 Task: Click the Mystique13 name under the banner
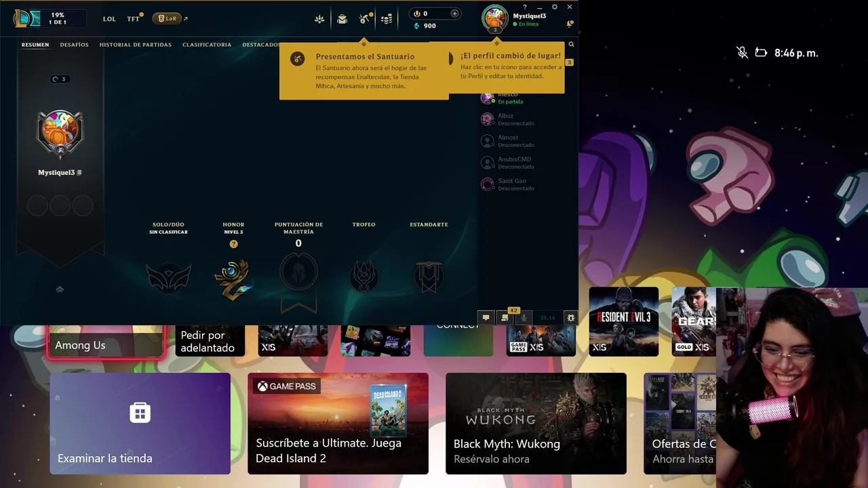pyautogui.click(x=56, y=173)
